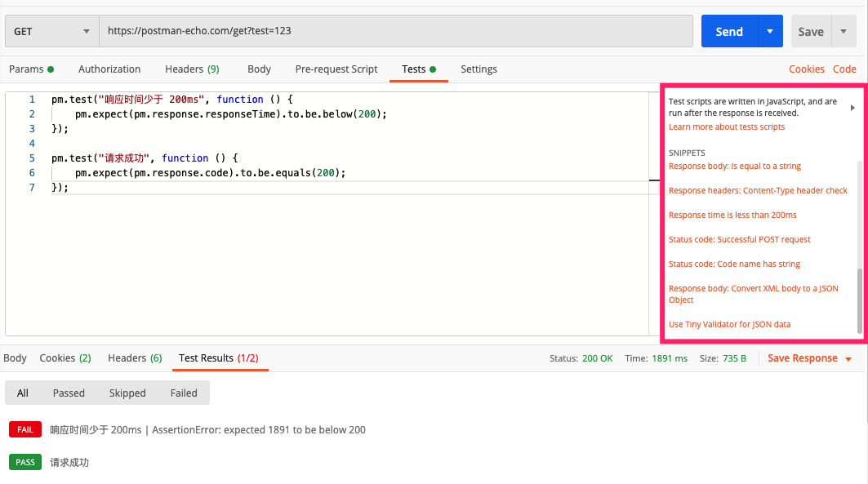
Task: Filter test results by Passed
Action: [x=69, y=393]
